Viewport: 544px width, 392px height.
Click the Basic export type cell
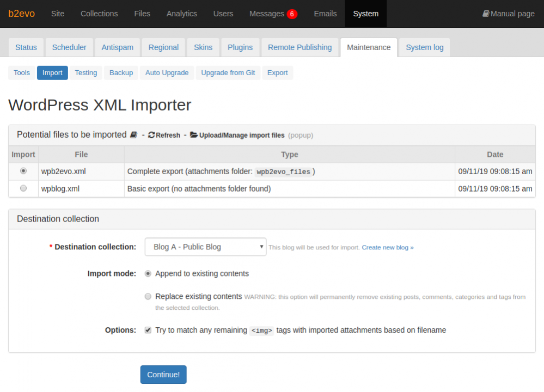tap(289, 189)
